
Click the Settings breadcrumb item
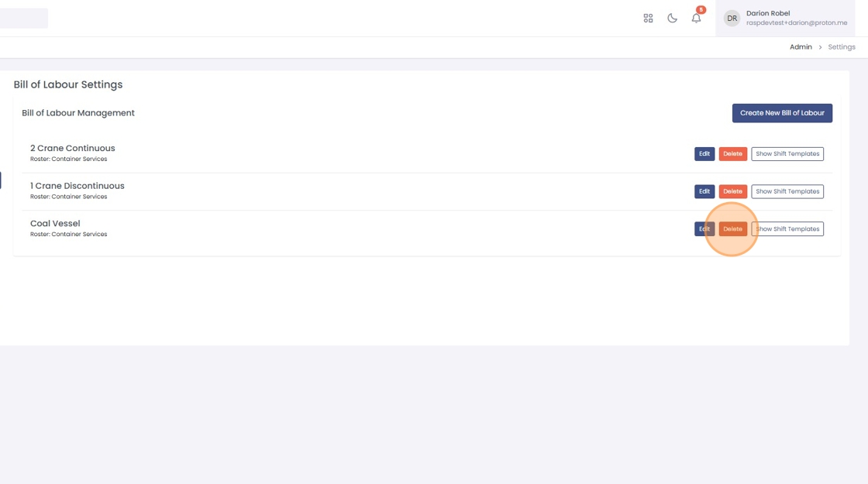841,47
